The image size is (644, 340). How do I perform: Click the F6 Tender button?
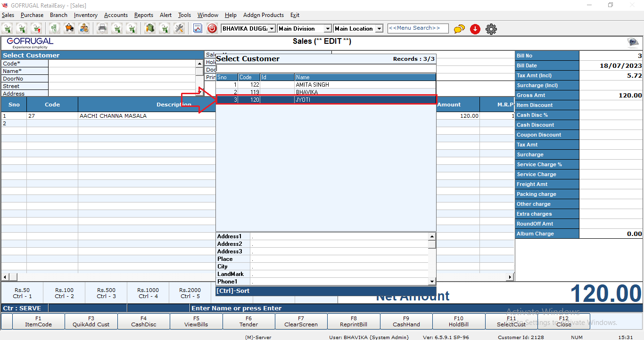coord(248,321)
